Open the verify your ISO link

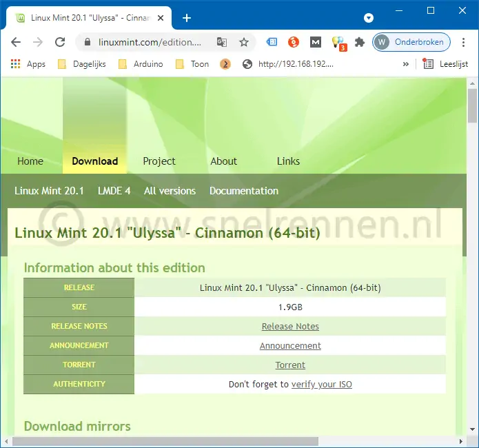[322, 384]
